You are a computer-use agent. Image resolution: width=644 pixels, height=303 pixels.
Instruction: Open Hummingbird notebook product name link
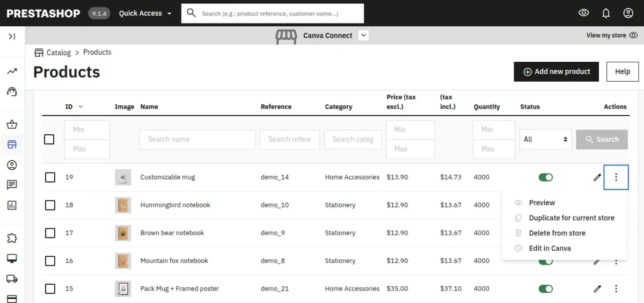[x=175, y=205]
